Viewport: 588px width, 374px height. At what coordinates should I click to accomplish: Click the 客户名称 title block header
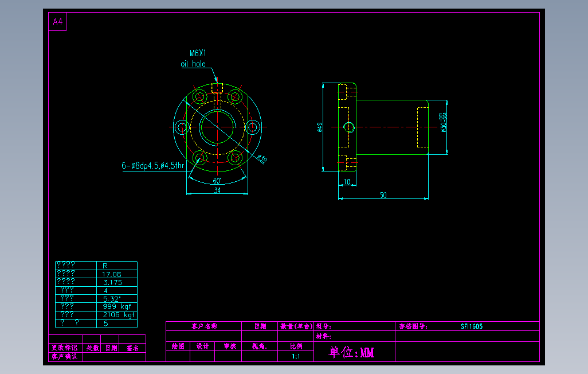click(x=205, y=326)
